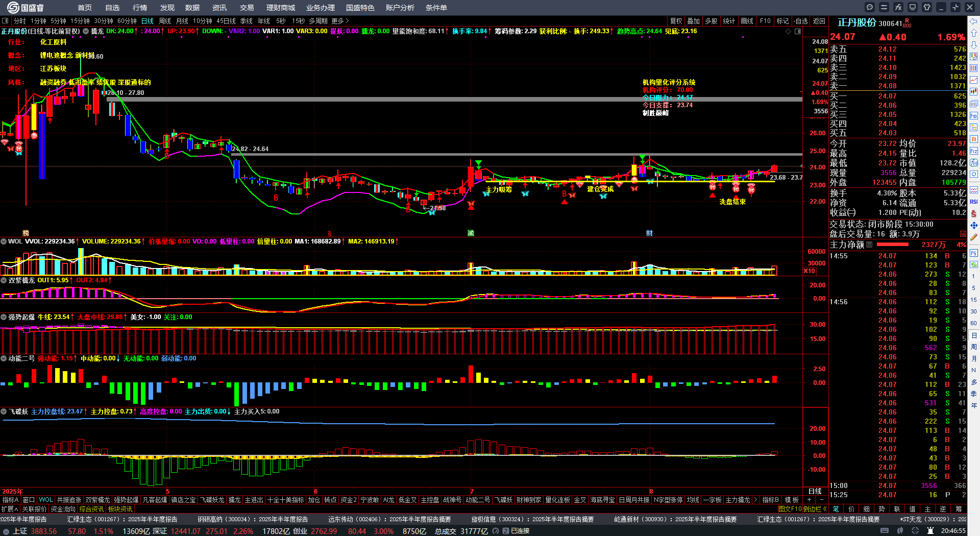Viewport: 980px width, 536px height.
Task: Click the move cross-arrows sidebar icon
Action: 974,225
